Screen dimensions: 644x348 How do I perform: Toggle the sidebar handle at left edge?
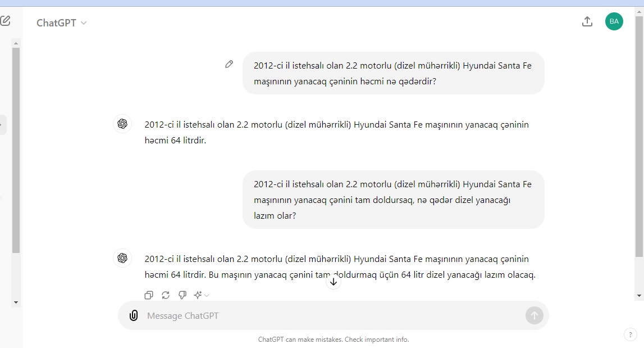click(x=2, y=124)
